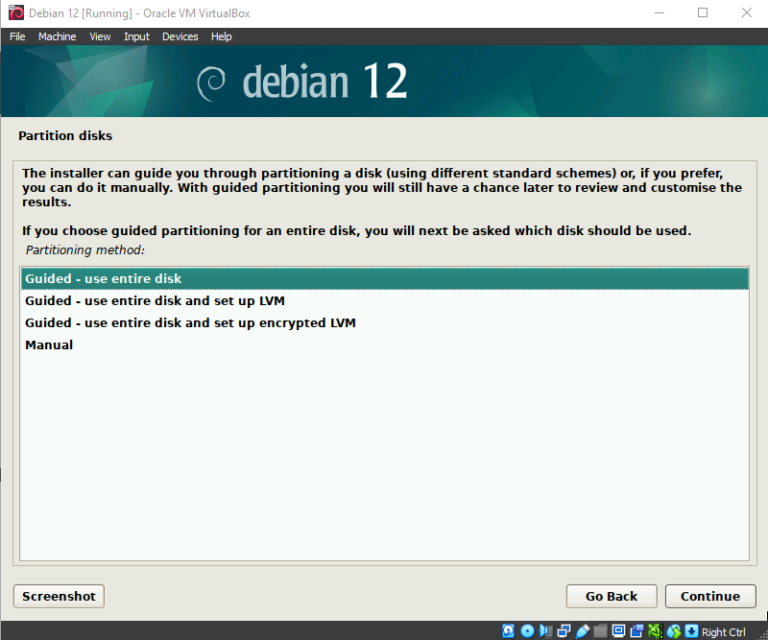This screenshot has width=768, height=640.
Task: Click the Screenshot button
Action: 59,596
